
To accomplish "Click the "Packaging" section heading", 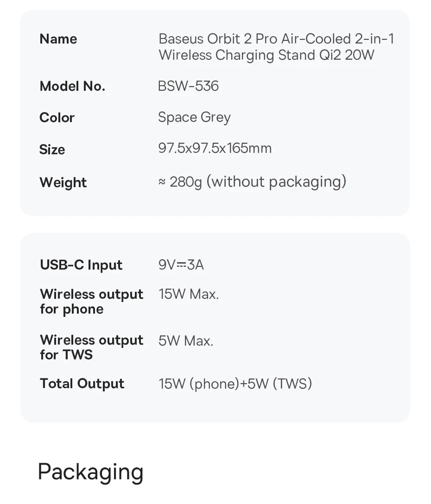I will (x=90, y=472).
